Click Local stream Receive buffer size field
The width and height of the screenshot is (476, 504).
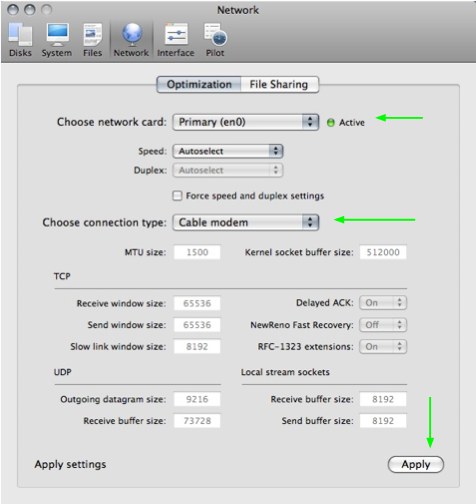click(383, 399)
